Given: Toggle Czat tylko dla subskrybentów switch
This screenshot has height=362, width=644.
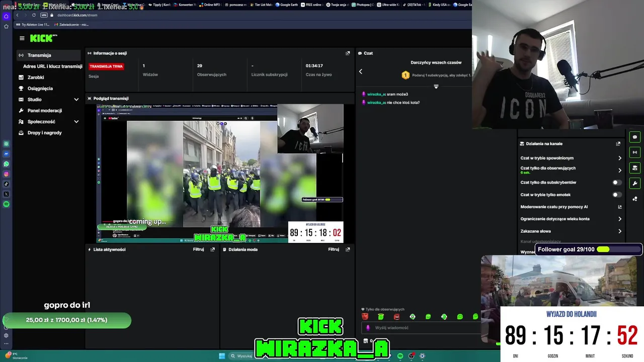Looking at the screenshot, I should (x=616, y=183).
